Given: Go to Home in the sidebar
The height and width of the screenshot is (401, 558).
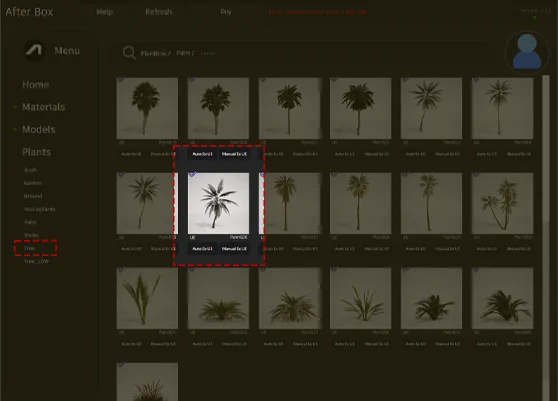Looking at the screenshot, I should 36,85.
